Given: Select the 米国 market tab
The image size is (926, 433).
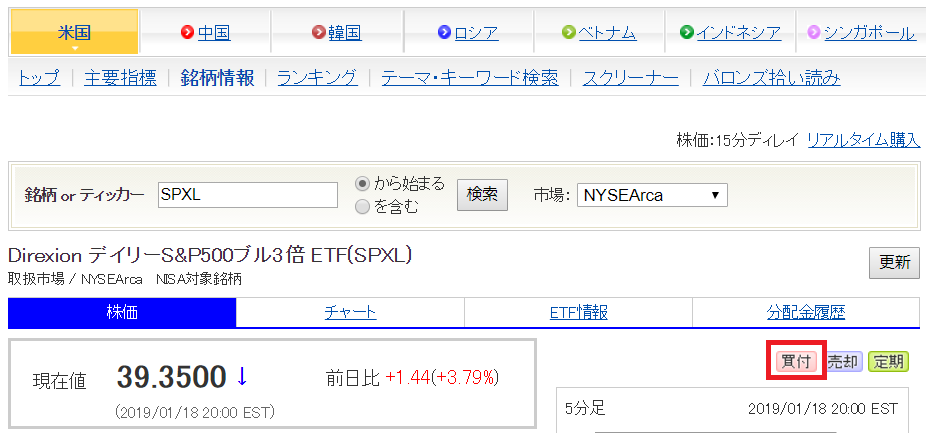Looking at the screenshot, I should (x=74, y=32).
